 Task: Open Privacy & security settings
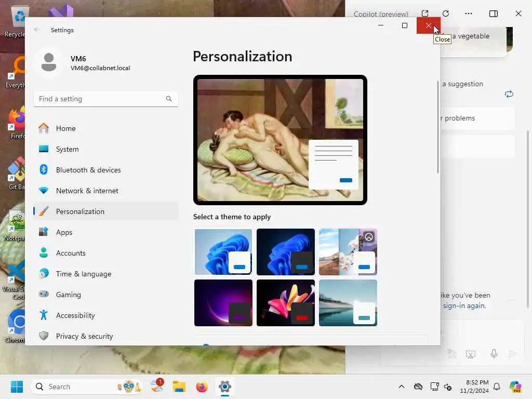[x=106, y=336]
